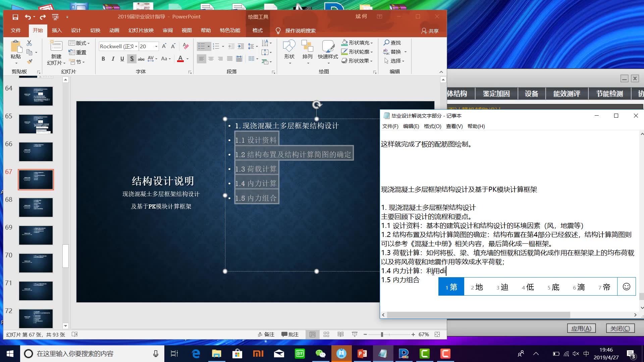This screenshot has width=644, height=362.
Task: Toggle italic formatting
Action: coord(113,59)
